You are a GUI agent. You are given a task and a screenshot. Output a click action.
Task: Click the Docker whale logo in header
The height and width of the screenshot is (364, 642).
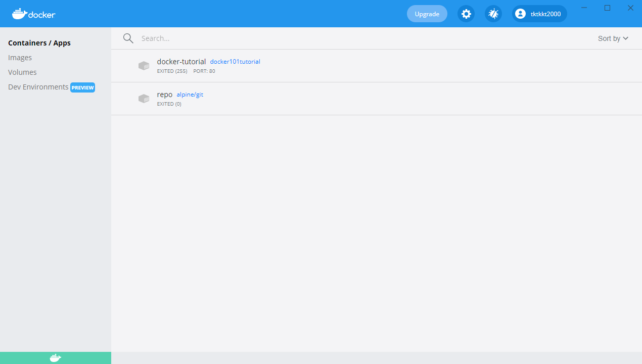click(x=33, y=14)
